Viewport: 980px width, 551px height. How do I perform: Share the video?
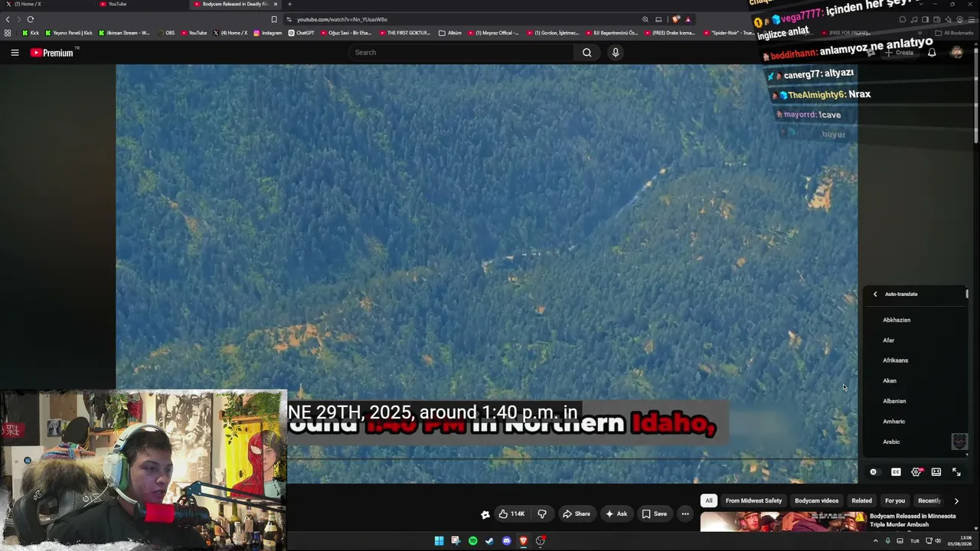point(576,514)
